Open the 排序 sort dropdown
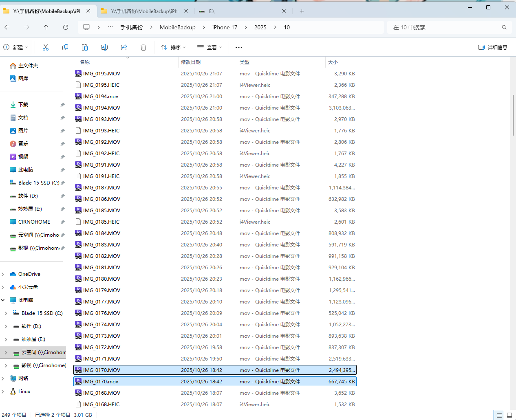The width and height of the screenshot is (516, 420). [x=173, y=47]
